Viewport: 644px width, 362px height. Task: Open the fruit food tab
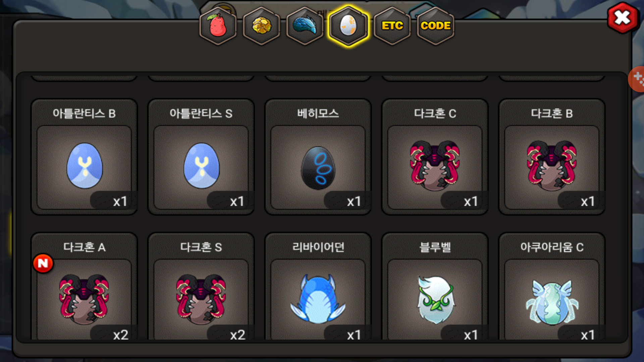pyautogui.click(x=218, y=26)
